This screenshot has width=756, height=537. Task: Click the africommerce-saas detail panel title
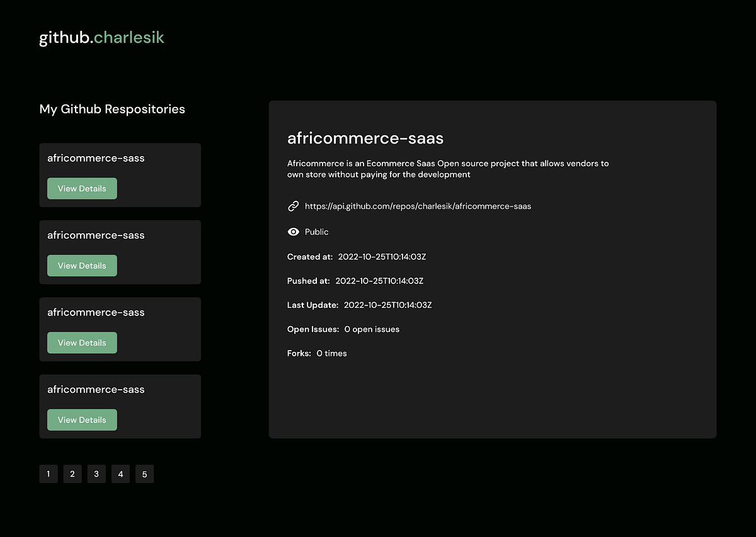pos(365,138)
